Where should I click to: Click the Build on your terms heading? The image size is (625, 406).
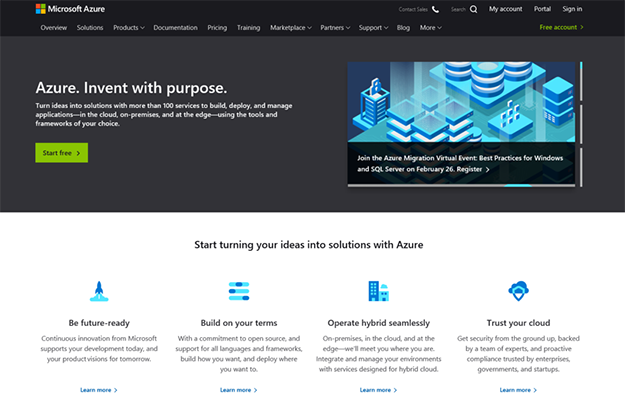(239, 323)
